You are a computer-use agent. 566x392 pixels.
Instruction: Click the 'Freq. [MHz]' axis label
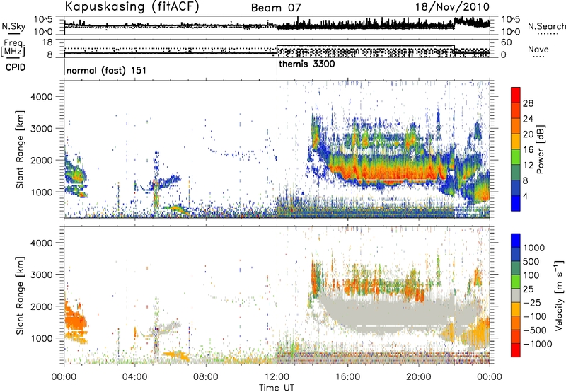[x=13, y=48]
